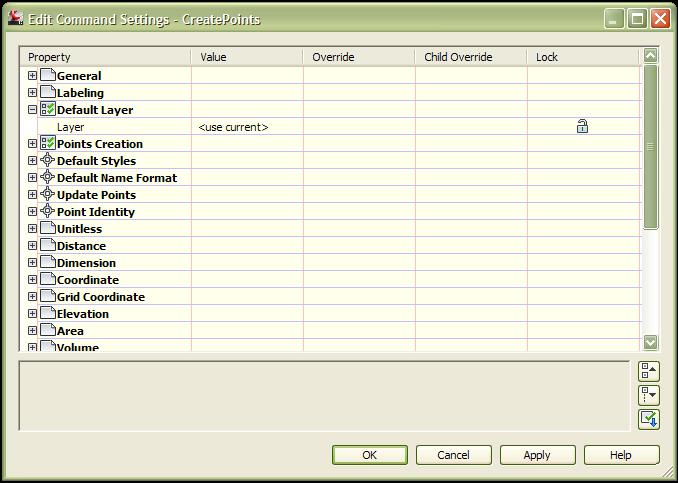Image resolution: width=678 pixels, height=483 pixels.
Task: Click the Dimension page icon
Action: (x=48, y=262)
